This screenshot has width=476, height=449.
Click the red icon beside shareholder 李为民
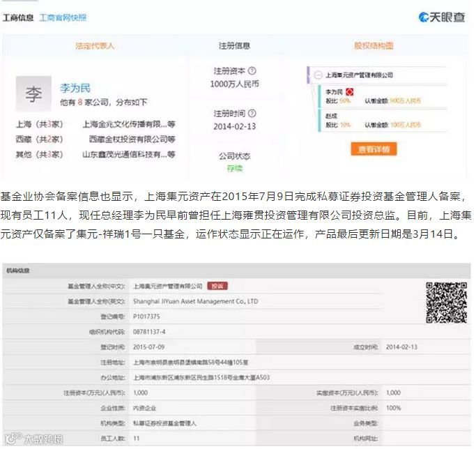pyautogui.click(x=349, y=92)
